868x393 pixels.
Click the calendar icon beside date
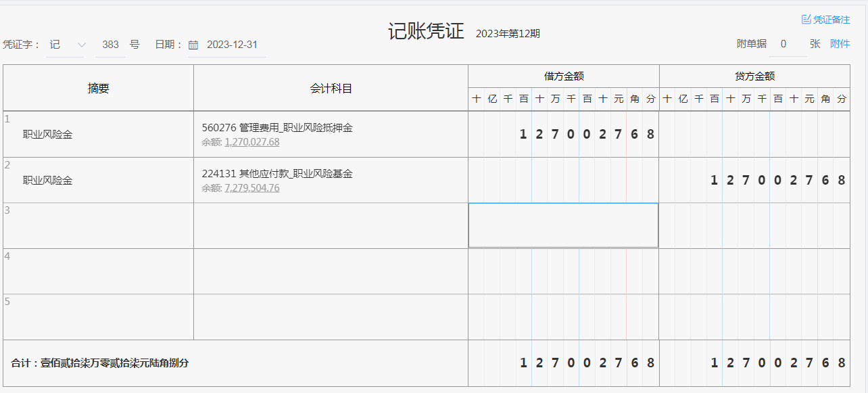[193, 45]
